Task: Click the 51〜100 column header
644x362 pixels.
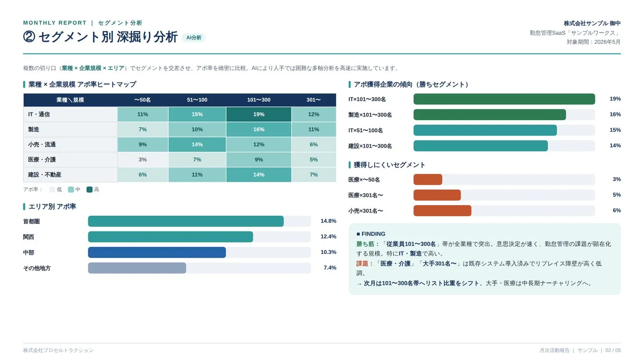Action: pyautogui.click(x=197, y=100)
